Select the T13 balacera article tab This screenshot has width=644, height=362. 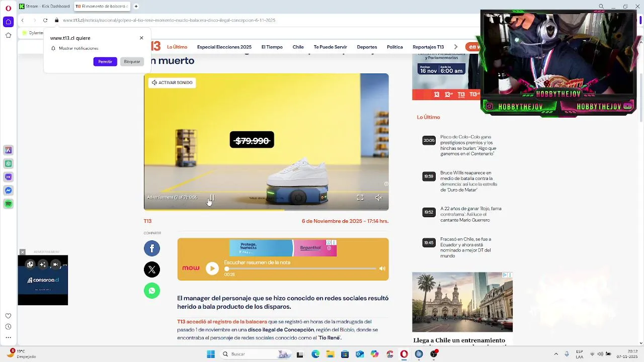tap(102, 6)
